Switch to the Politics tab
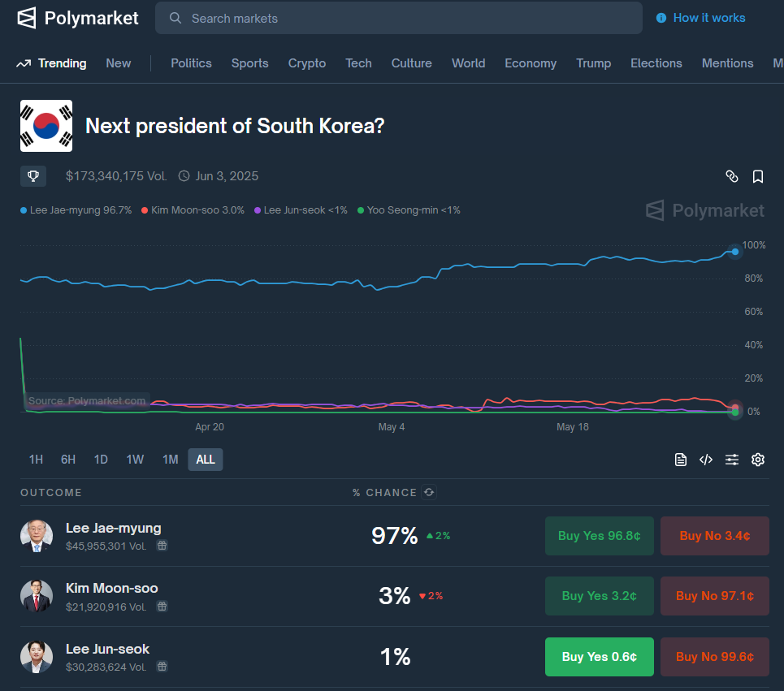Viewport: 784px width, 691px height. 191,63
